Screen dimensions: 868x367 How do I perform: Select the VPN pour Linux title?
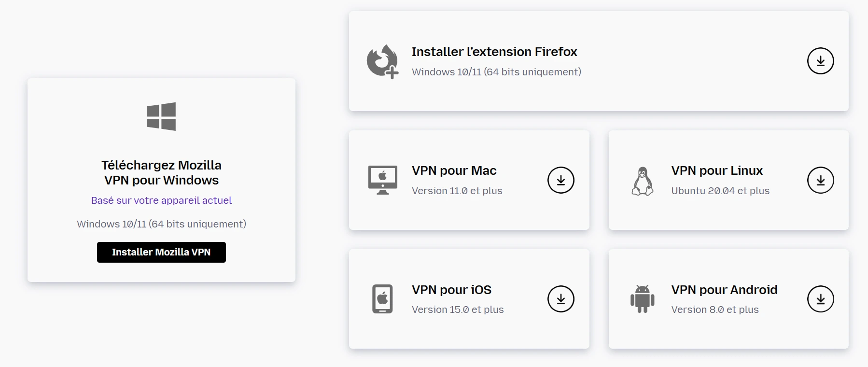coord(716,170)
